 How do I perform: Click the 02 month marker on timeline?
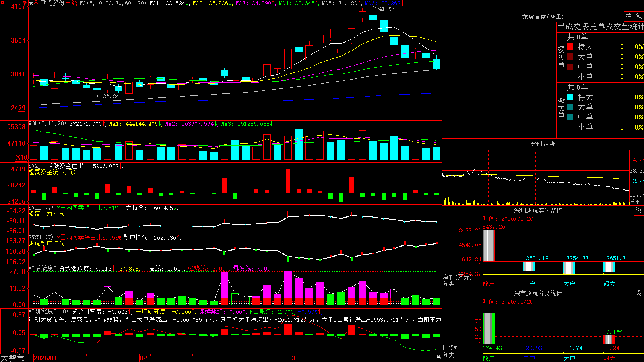[x=143, y=358]
